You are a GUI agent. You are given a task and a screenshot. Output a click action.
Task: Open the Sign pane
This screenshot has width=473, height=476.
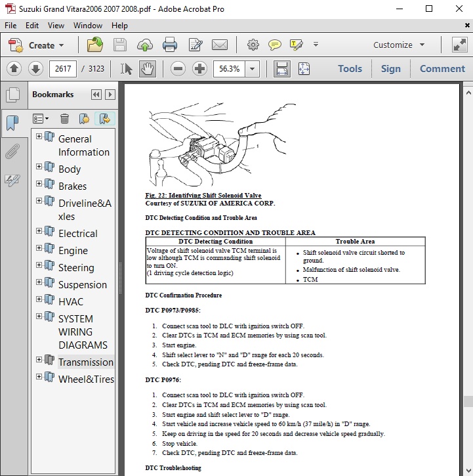391,69
